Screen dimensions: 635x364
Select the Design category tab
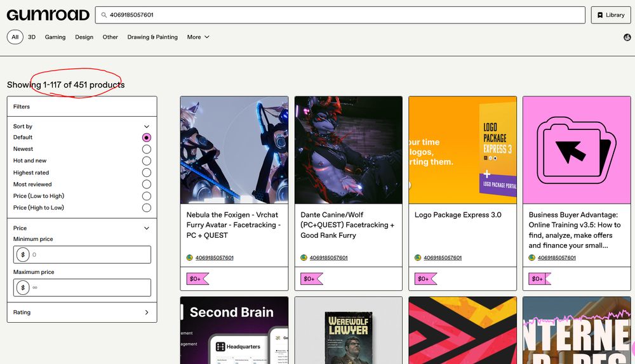point(84,37)
